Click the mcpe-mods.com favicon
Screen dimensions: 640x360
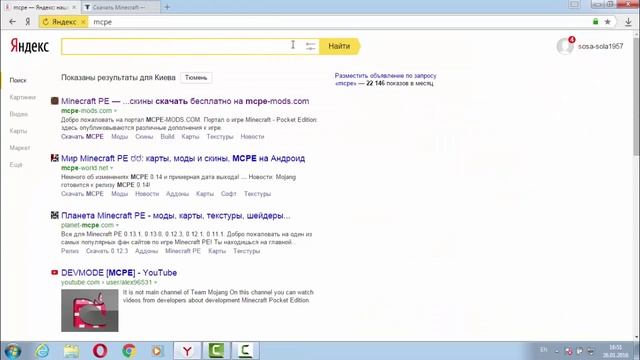point(55,101)
